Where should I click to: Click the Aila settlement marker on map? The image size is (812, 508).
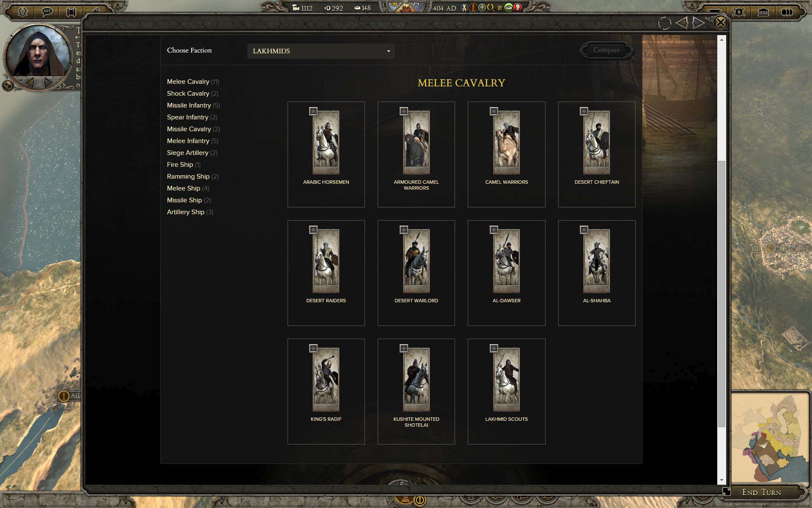click(63, 396)
